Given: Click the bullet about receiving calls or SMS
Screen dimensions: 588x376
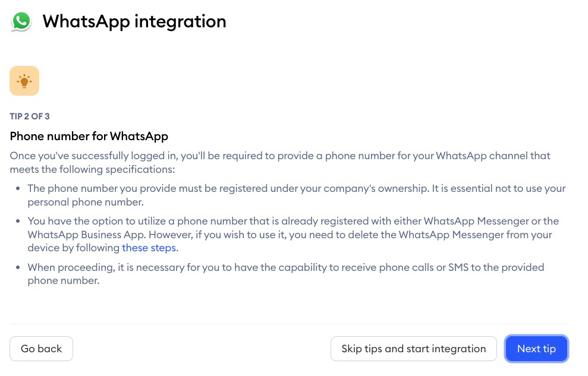Looking at the screenshot, I should coord(286,274).
